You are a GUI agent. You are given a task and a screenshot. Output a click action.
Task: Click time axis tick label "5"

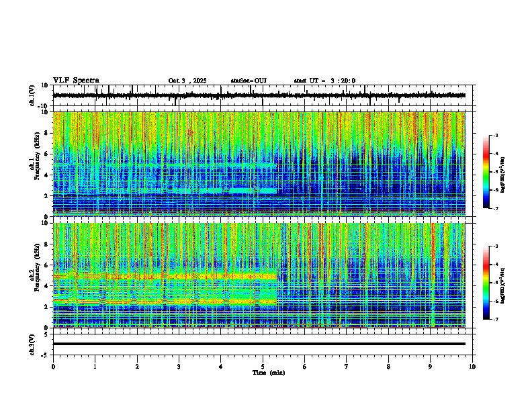pyautogui.click(x=263, y=367)
